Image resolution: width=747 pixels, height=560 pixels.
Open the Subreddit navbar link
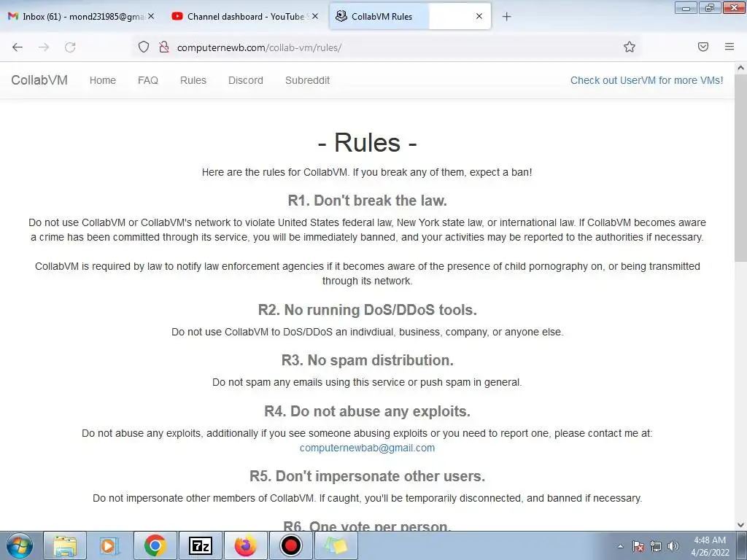tap(307, 80)
